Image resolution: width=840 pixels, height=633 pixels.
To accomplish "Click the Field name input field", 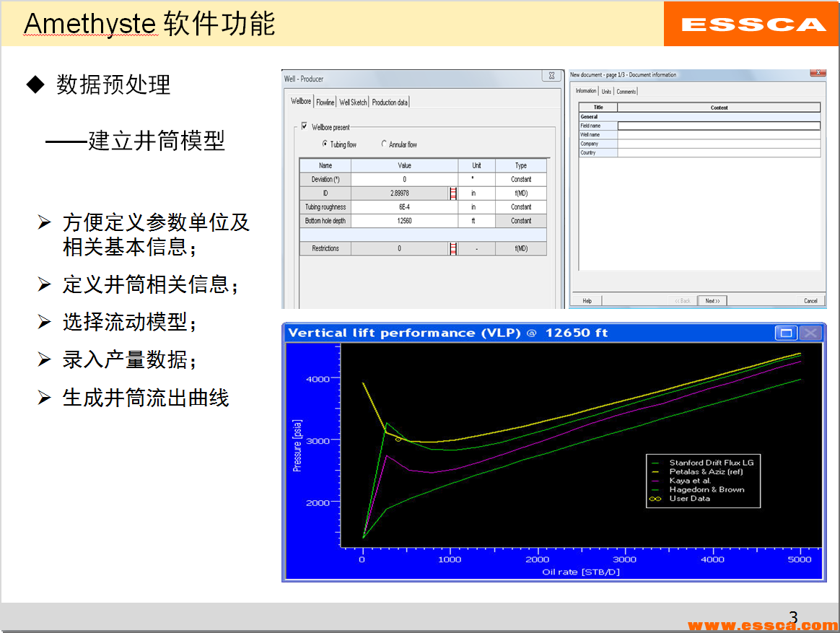I will [718, 126].
